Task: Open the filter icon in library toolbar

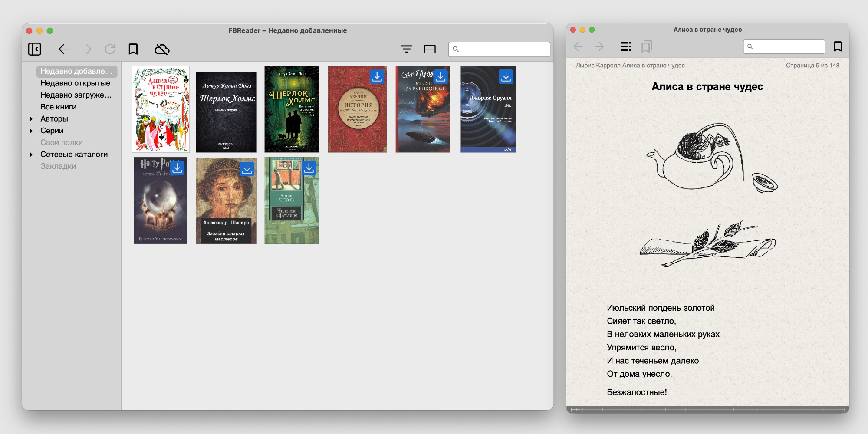Action: click(x=407, y=49)
